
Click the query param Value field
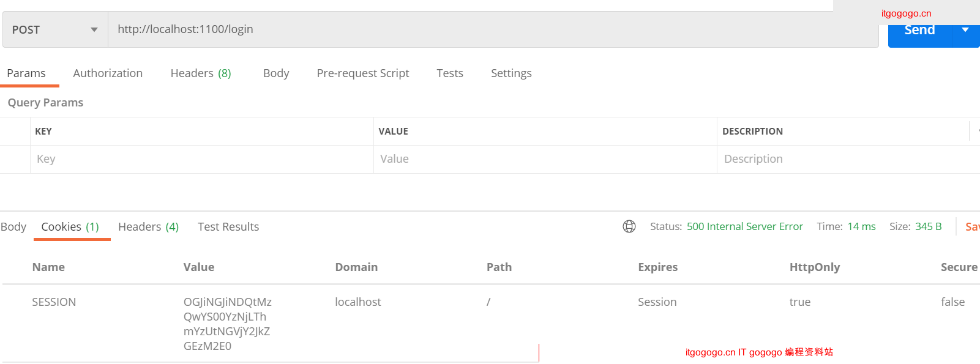tap(545, 159)
